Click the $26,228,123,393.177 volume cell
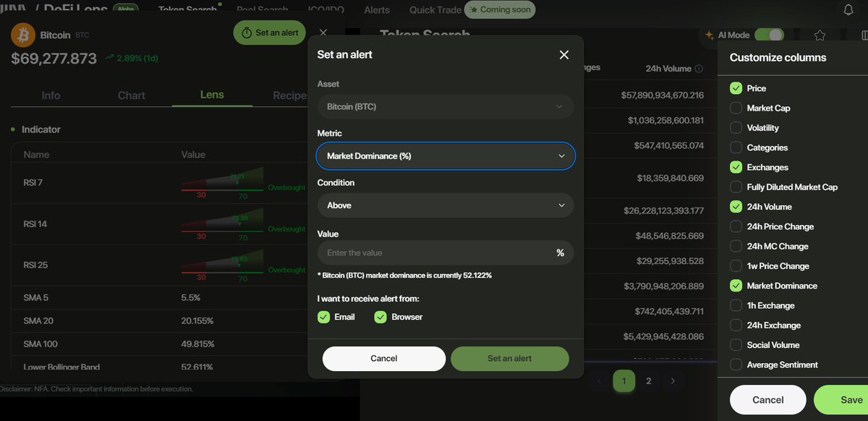The height and width of the screenshot is (421, 868). point(664,210)
